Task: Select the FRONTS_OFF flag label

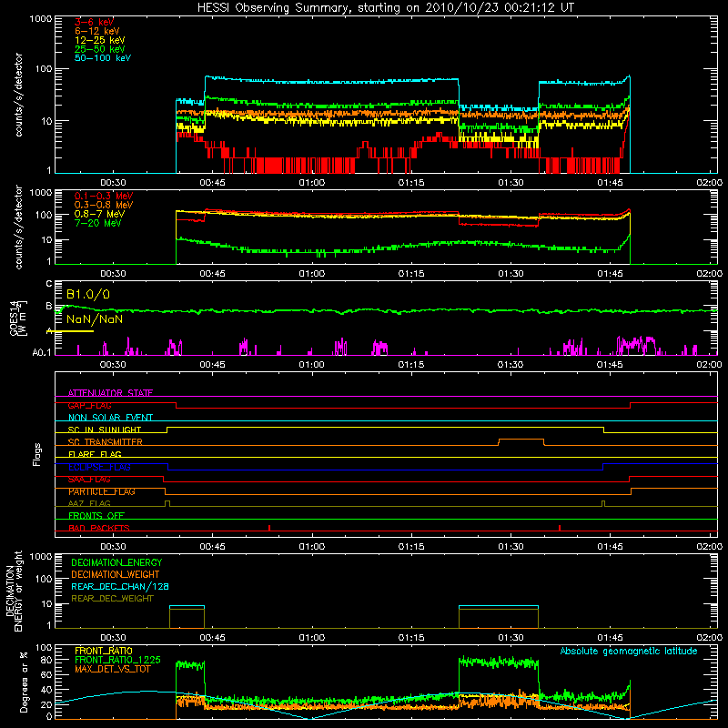Action: pos(96,515)
